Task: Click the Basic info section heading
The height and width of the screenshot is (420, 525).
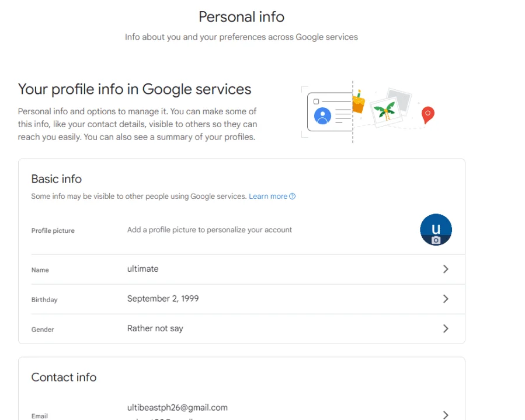Action: [x=56, y=179]
